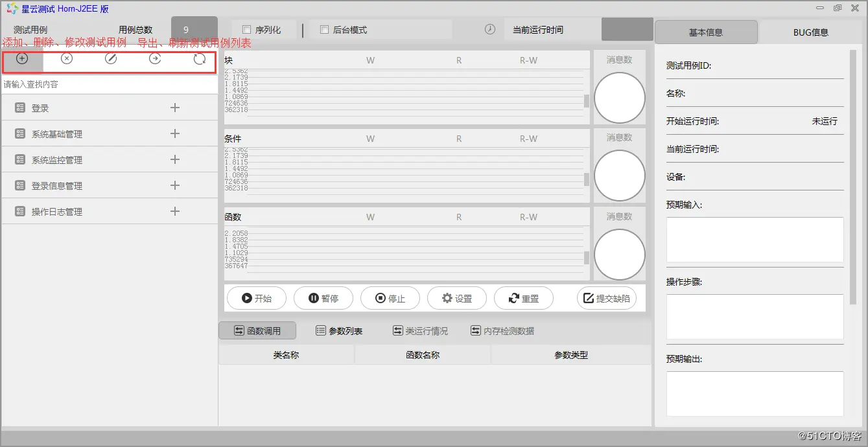Viewport: 868px width, 447px height.
Task: Select the 参数列表 tab
Action: tap(339, 331)
